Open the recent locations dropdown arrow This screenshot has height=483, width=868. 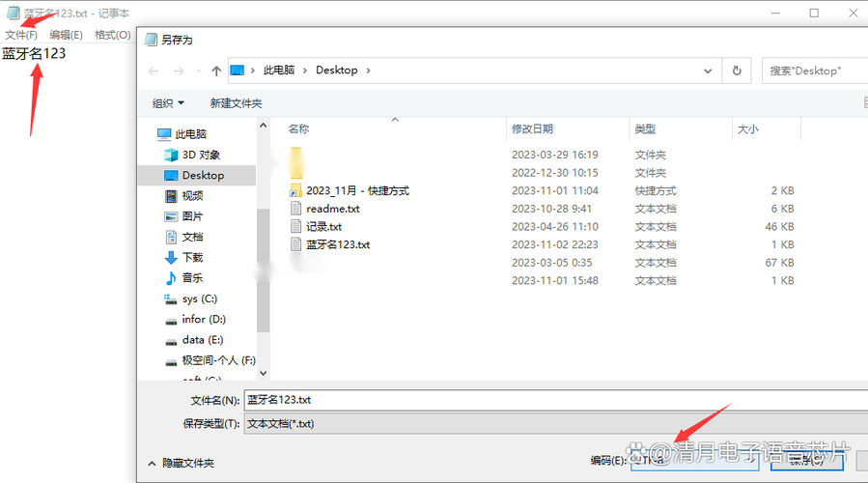pyautogui.click(x=199, y=71)
